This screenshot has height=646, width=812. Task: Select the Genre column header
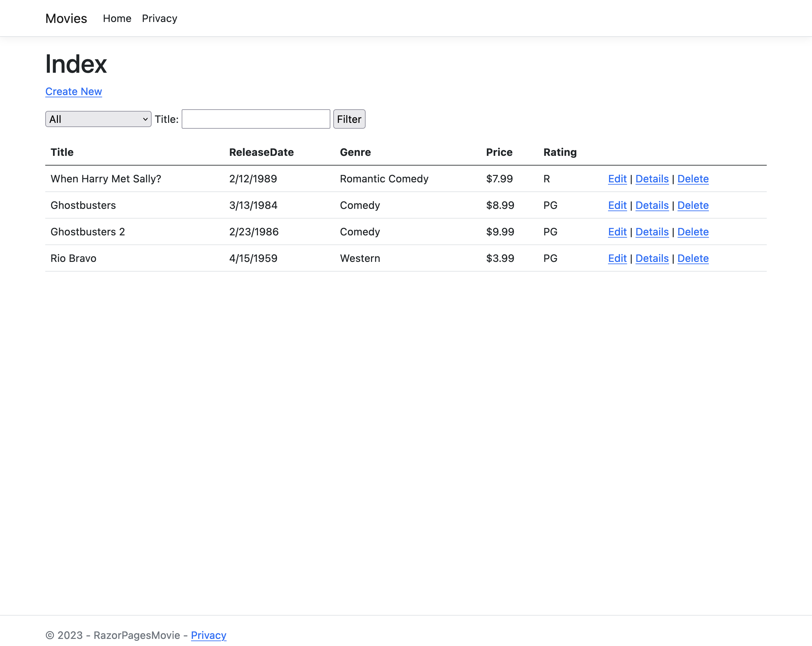click(x=355, y=152)
